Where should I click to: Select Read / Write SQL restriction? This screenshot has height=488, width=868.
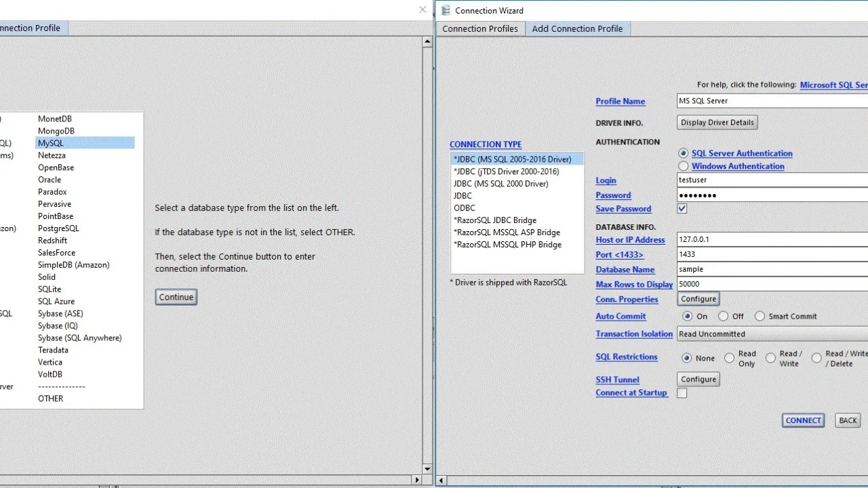click(x=771, y=358)
